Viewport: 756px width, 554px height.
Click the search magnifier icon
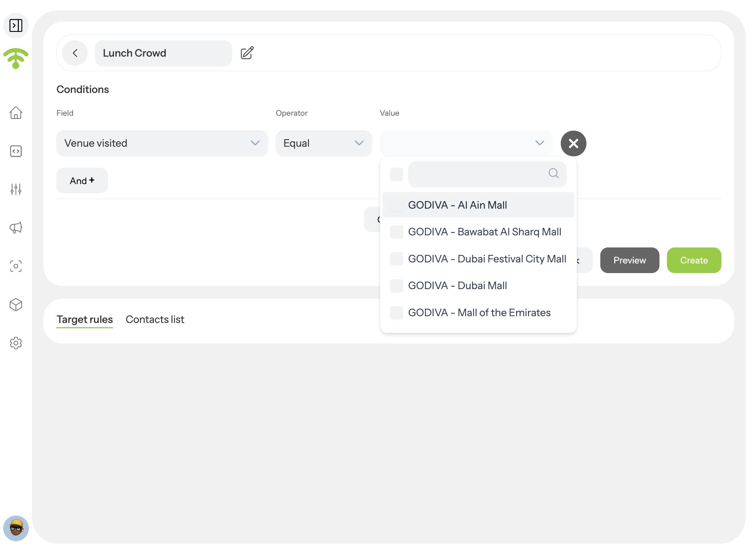click(x=554, y=173)
